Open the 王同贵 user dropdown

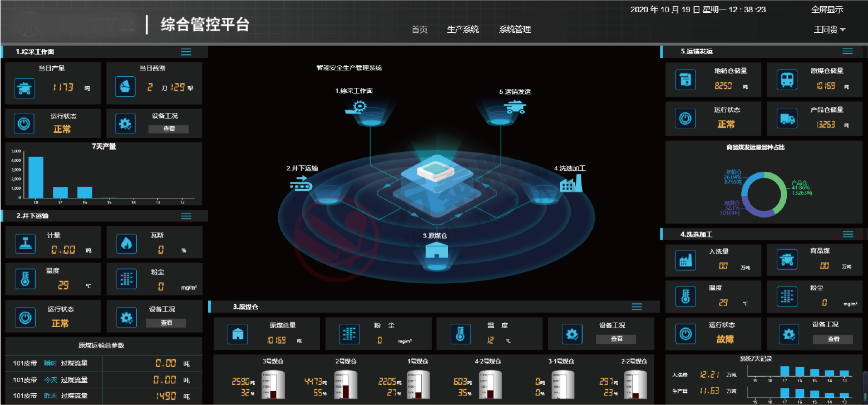[x=830, y=30]
